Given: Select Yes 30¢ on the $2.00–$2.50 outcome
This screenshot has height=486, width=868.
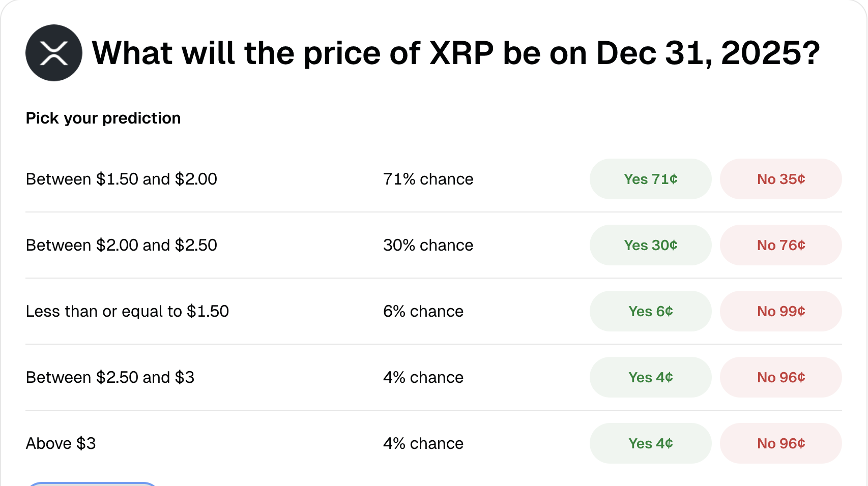Looking at the screenshot, I should coord(650,245).
